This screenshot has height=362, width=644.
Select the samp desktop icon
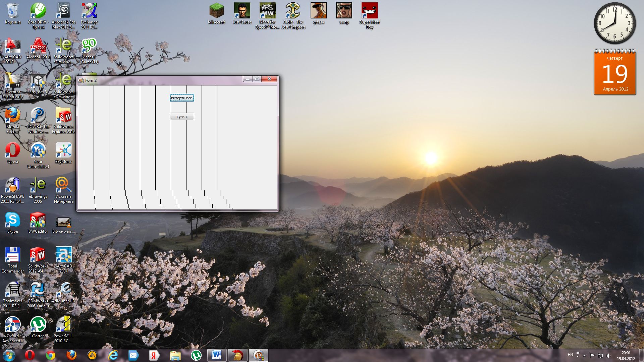(344, 14)
